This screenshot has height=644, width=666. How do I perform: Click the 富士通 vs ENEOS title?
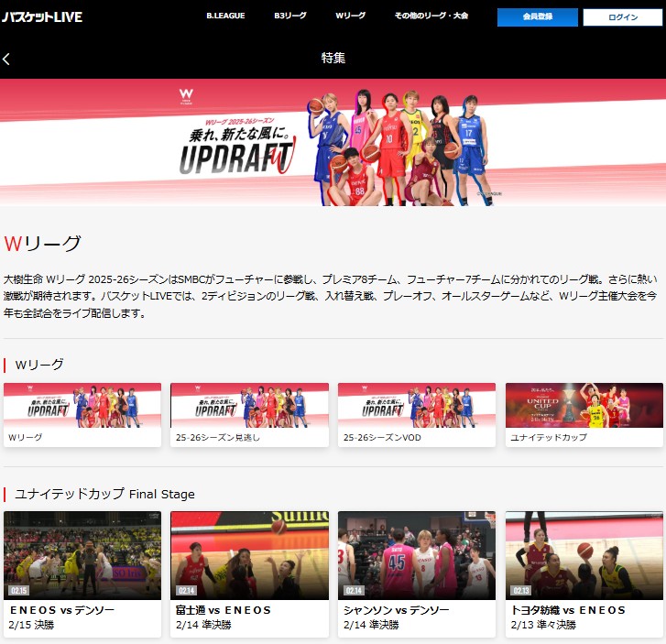[223, 610]
